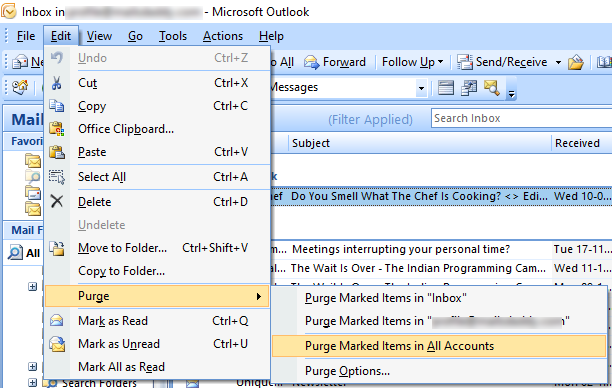Click the Forward toolbar button
The image size is (612, 388).
335,62
